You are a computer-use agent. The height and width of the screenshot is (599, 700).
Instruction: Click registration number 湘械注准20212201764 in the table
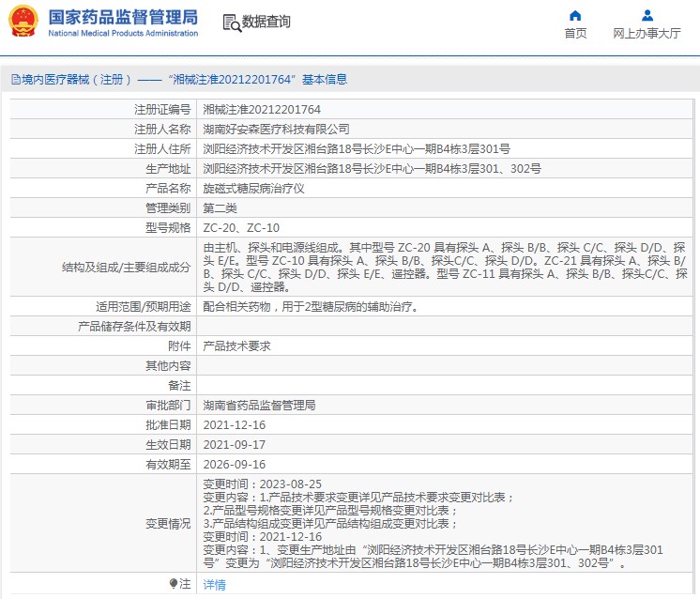pos(262,109)
